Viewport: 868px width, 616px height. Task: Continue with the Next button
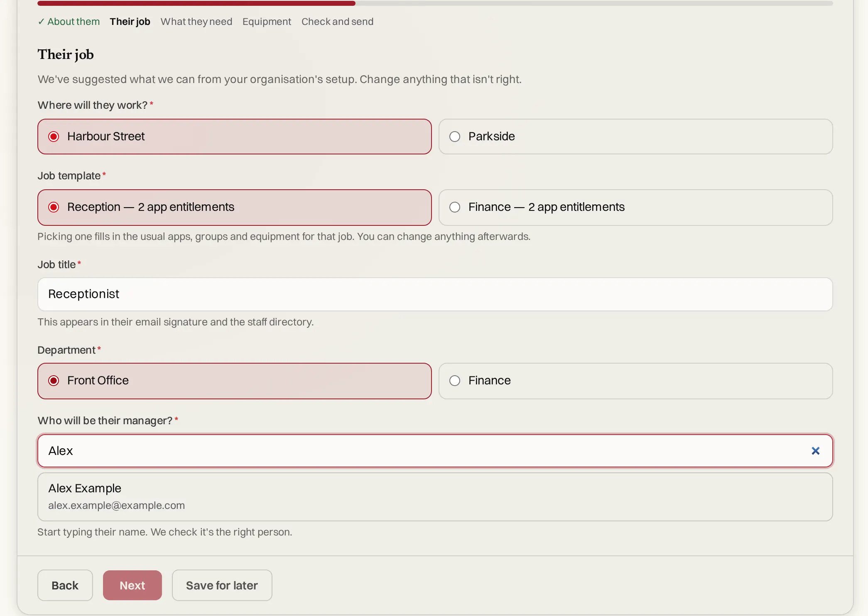click(x=132, y=585)
